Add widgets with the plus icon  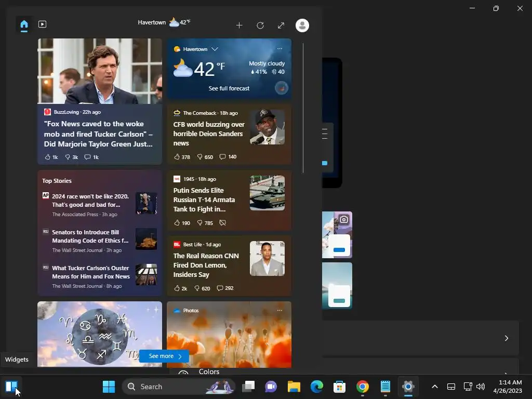239,25
